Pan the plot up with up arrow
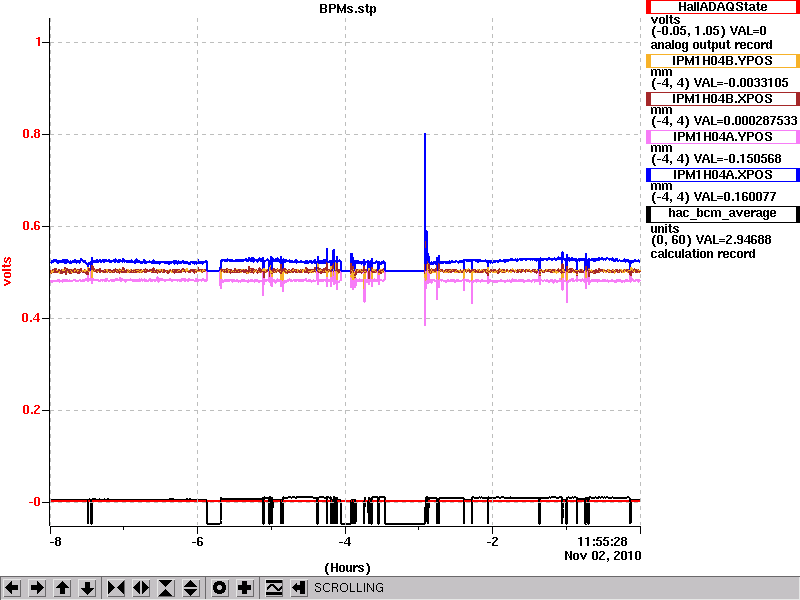This screenshot has width=800, height=600. click(62, 588)
